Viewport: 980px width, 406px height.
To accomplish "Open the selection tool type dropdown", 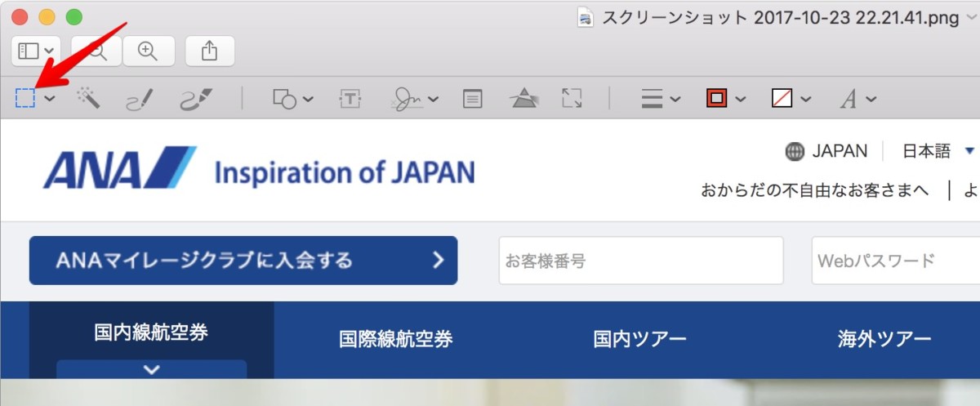I will pyautogui.click(x=51, y=100).
